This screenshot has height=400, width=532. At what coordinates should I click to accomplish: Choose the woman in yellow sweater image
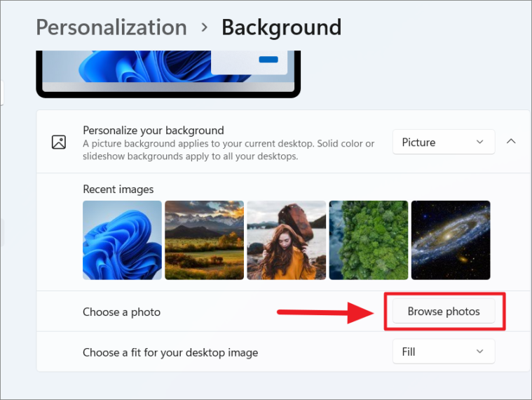286,240
